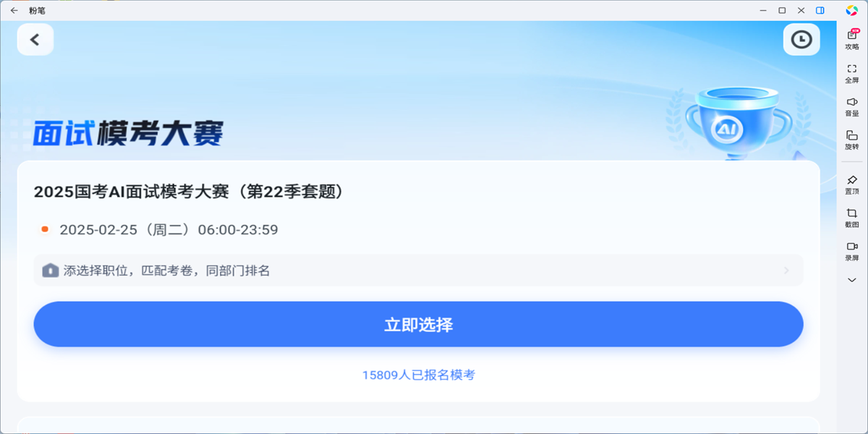Image resolution: width=868 pixels, height=434 pixels.
Task: Select the 2025国考AI面试模考大赛 title
Action: (x=190, y=192)
